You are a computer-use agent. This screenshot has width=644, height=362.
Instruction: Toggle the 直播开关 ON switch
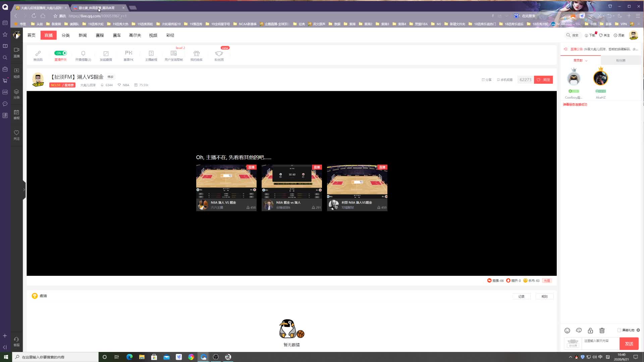(x=61, y=53)
